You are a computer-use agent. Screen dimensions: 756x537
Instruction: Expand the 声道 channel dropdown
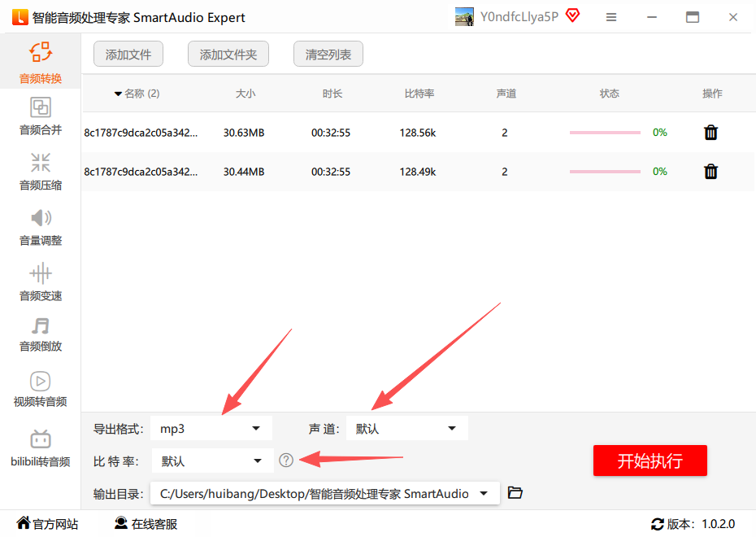407,429
